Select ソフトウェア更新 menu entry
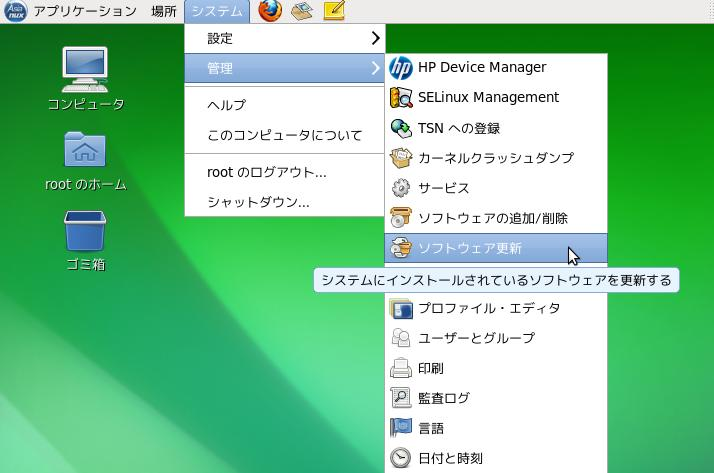 tap(469, 248)
